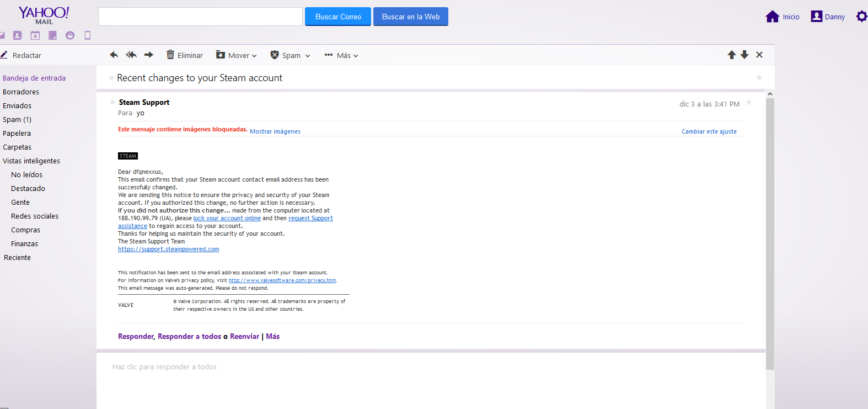Click Responder link below message
Screen dimensions: 868x409
click(136, 336)
